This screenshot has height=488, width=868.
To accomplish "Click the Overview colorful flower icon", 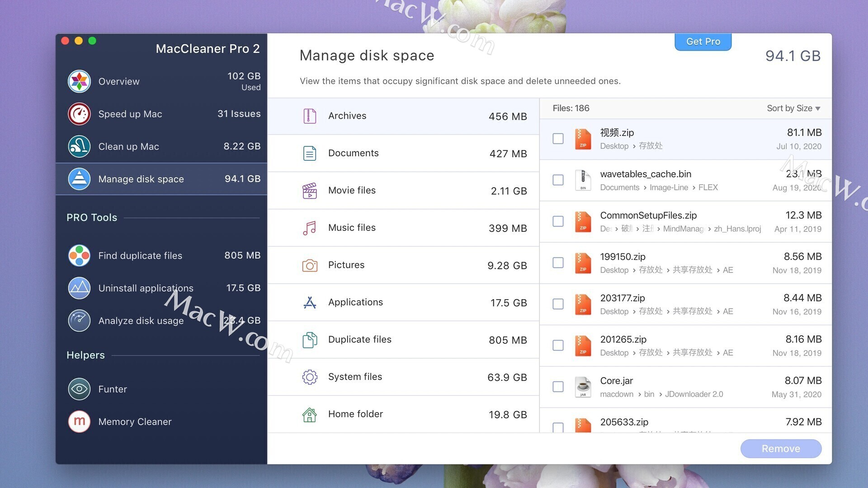I will 79,81.
